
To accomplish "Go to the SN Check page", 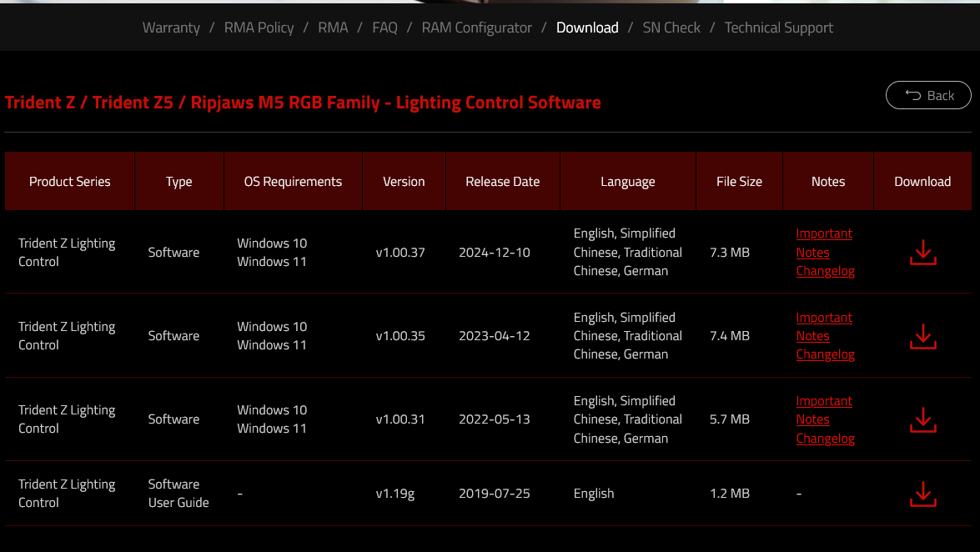I will pyautogui.click(x=671, y=28).
